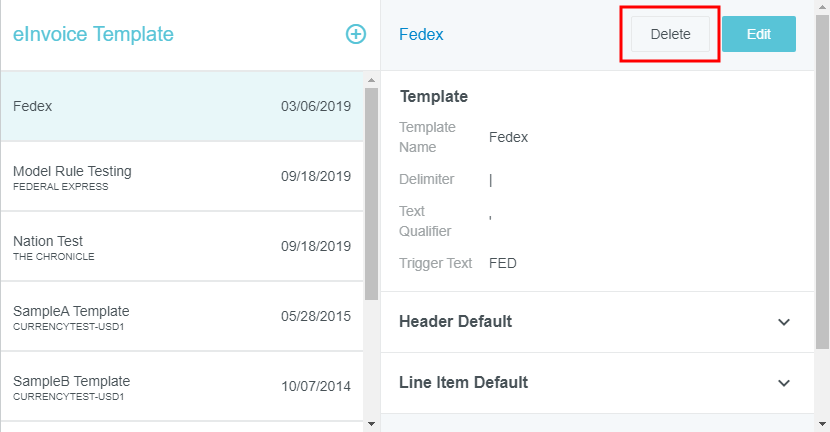Click the plus icon to add template
The height and width of the screenshot is (432, 830).
tap(355, 34)
